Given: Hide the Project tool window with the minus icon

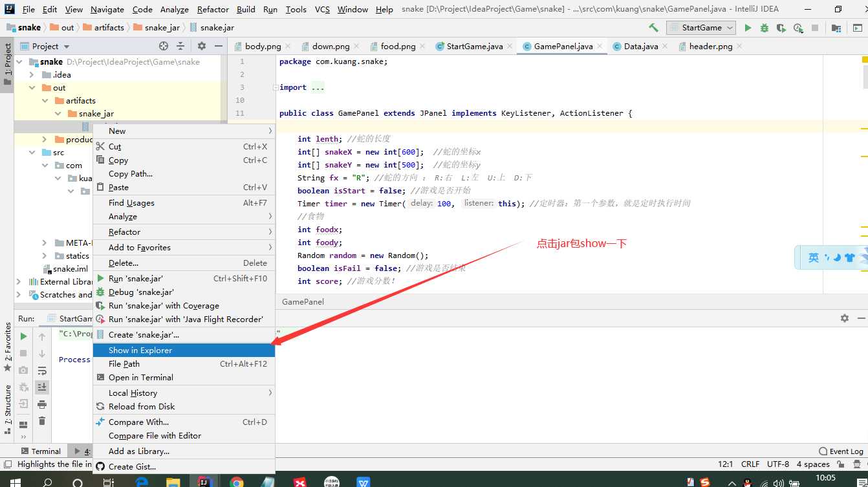Looking at the screenshot, I should [219, 46].
